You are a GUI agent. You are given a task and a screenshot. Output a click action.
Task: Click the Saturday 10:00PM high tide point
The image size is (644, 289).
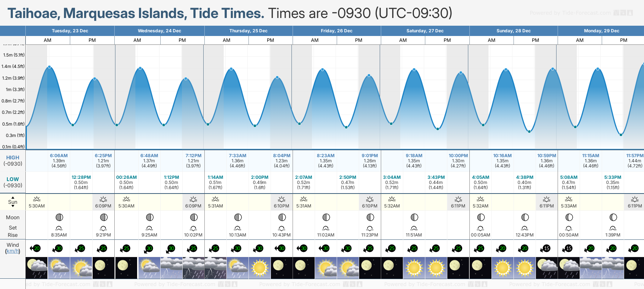pyautogui.click(x=461, y=73)
